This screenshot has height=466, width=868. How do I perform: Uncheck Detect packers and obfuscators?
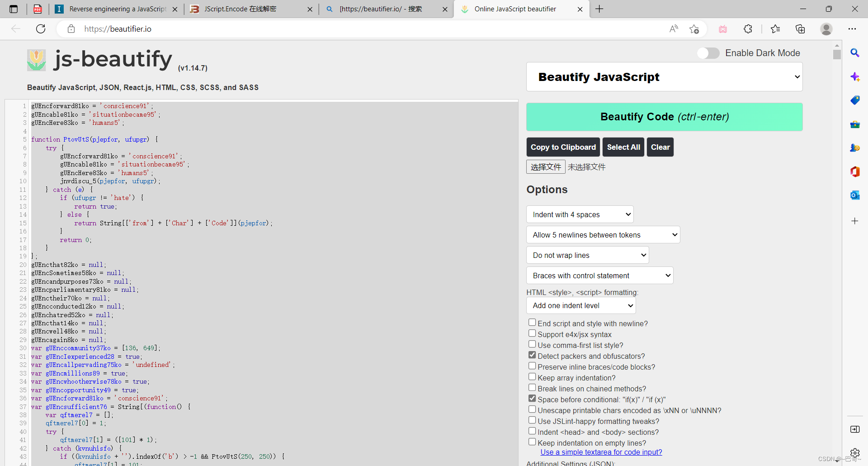[532, 355]
